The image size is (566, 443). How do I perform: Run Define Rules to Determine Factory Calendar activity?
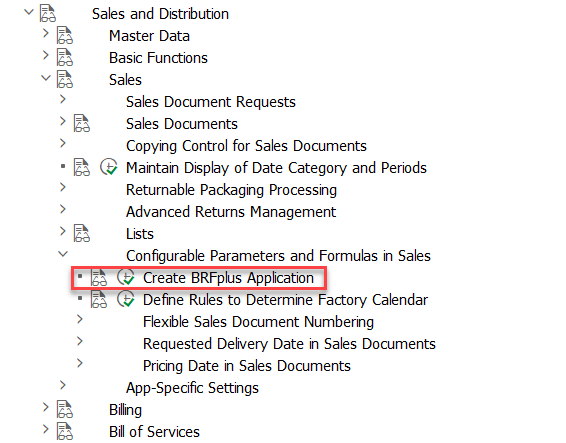click(126, 300)
